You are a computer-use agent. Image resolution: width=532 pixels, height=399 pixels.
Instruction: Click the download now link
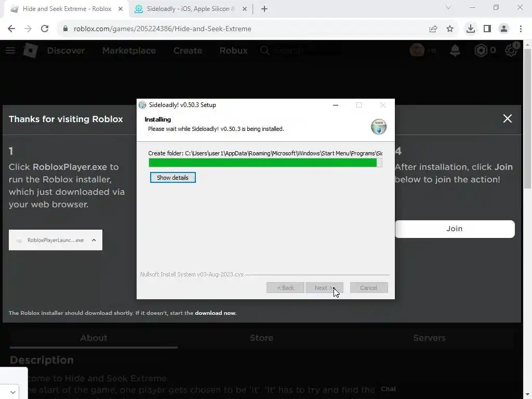(216, 313)
